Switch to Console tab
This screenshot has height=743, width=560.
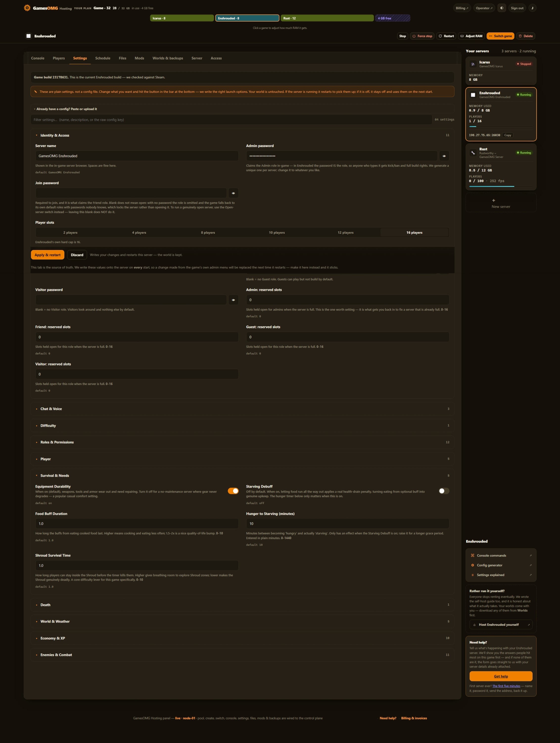(x=38, y=58)
